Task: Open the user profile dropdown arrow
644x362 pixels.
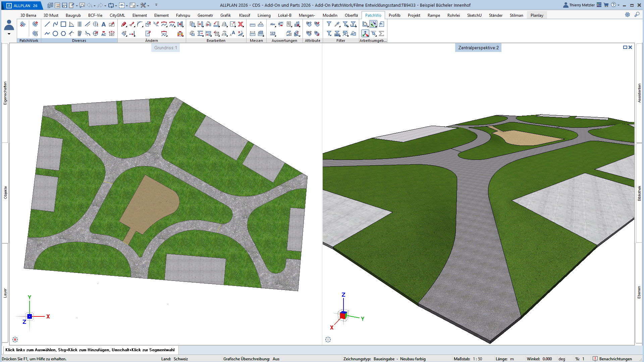Action: click(9, 34)
